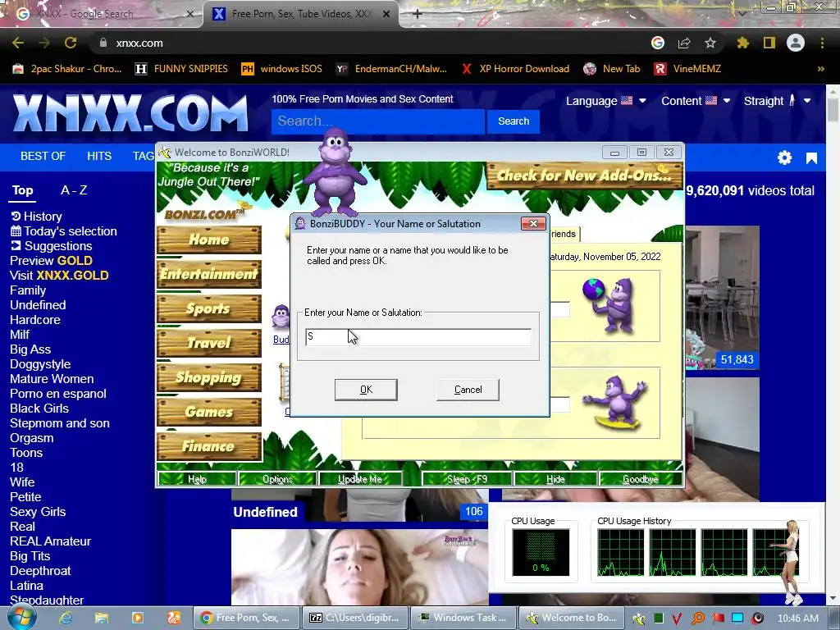This screenshot has width=840, height=630.
Task: Click Hide in BonziWORLD bottom bar
Action: (555, 479)
